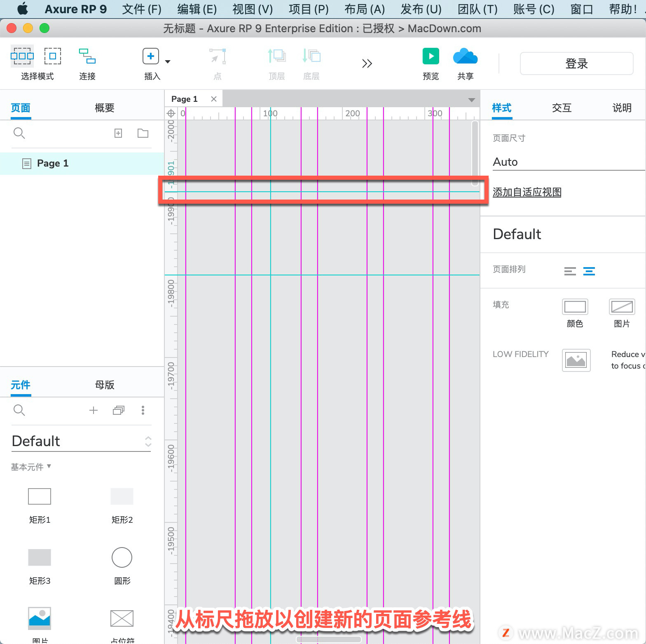Image resolution: width=646 pixels, height=644 pixels.
Task: Switch to the Notes (说明) tab
Action: coord(622,108)
